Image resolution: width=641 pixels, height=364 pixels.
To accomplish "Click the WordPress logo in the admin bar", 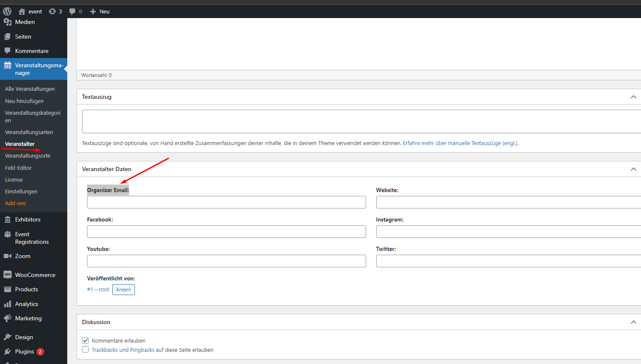I will [x=7, y=11].
